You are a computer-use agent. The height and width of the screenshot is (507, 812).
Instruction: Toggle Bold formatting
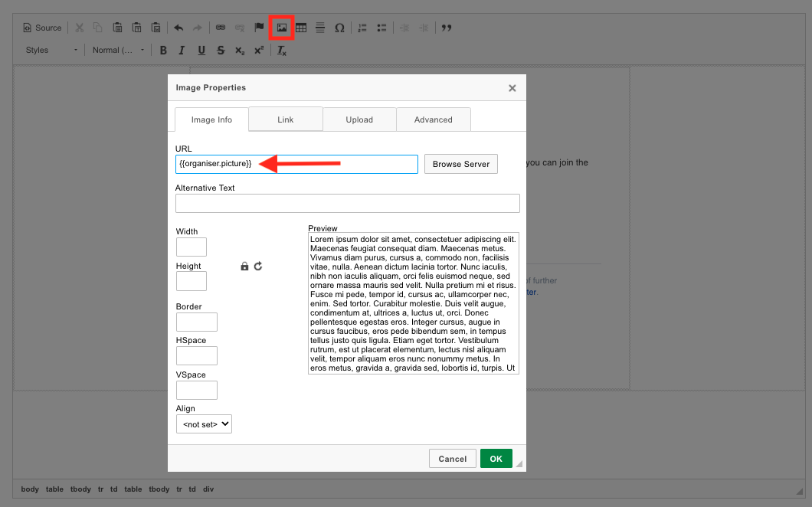coord(163,51)
